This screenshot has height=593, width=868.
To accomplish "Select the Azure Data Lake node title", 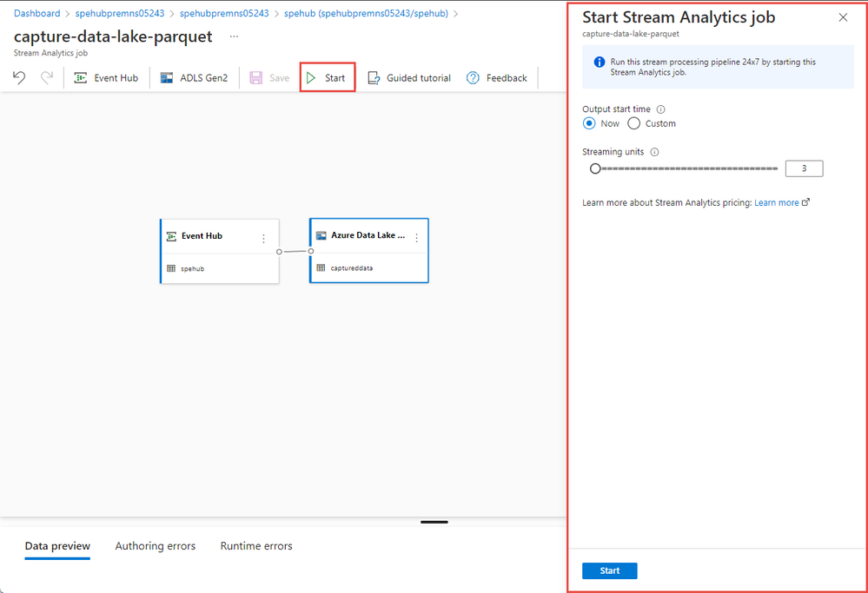I will pos(368,235).
